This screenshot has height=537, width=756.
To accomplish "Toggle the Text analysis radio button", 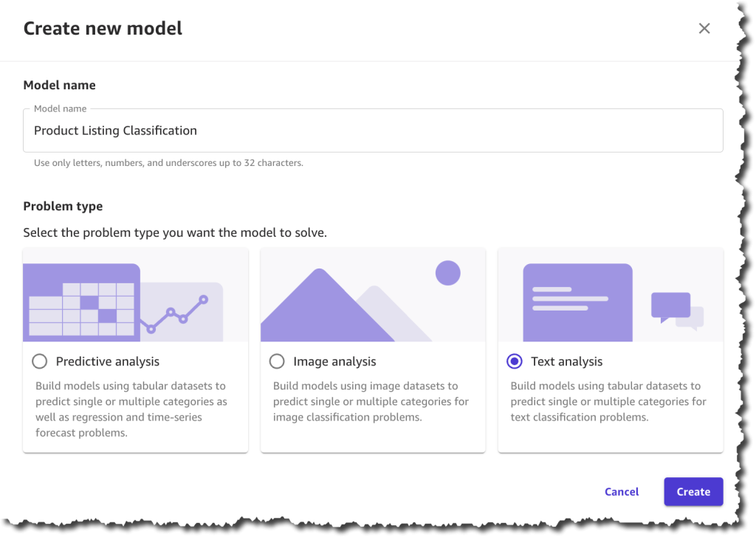I will pyautogui.click(x=515, y=361).
